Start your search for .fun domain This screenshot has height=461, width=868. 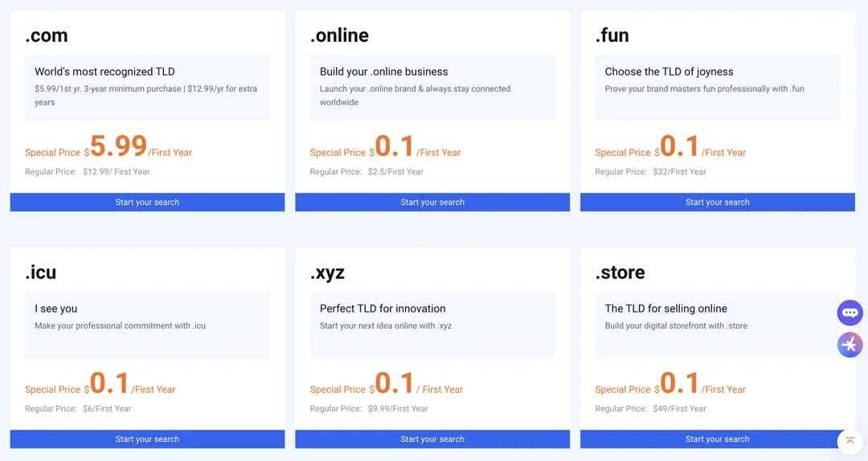(718, 202)
